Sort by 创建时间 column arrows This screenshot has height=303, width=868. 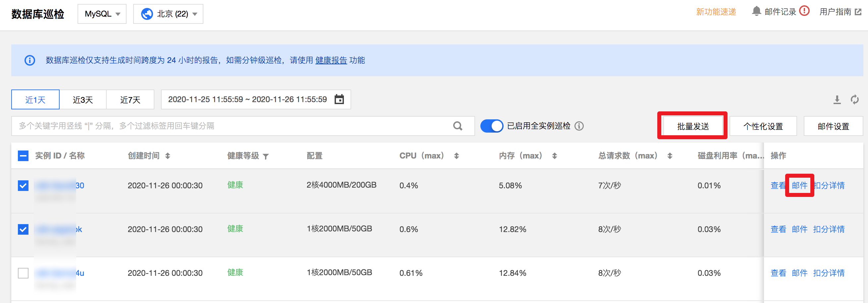point(167,156)
